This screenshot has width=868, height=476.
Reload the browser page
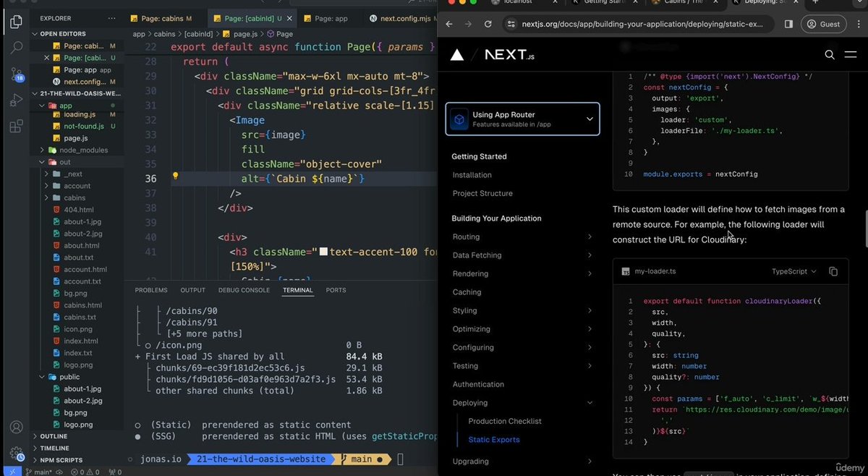(x=488, y=24)
